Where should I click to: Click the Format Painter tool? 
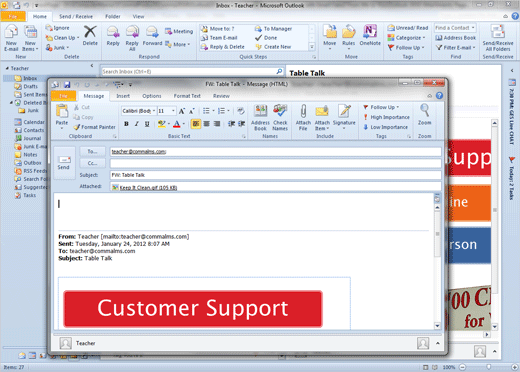[x=94, y=127]
